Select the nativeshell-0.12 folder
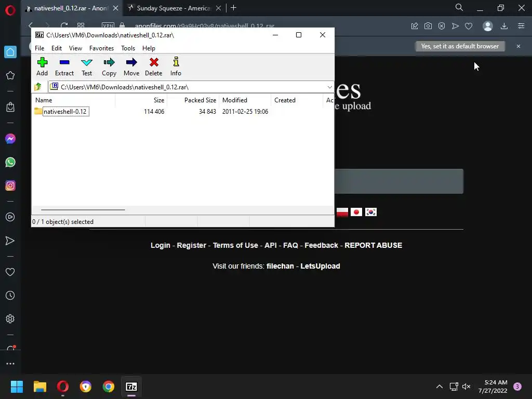532x399 pixels. pos(62,111)
